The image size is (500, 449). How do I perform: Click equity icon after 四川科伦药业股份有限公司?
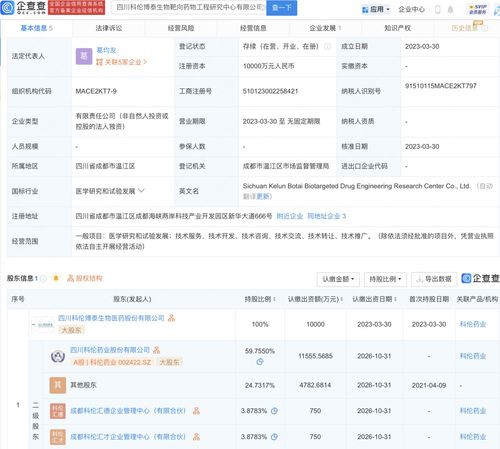[x=156, y=350]
